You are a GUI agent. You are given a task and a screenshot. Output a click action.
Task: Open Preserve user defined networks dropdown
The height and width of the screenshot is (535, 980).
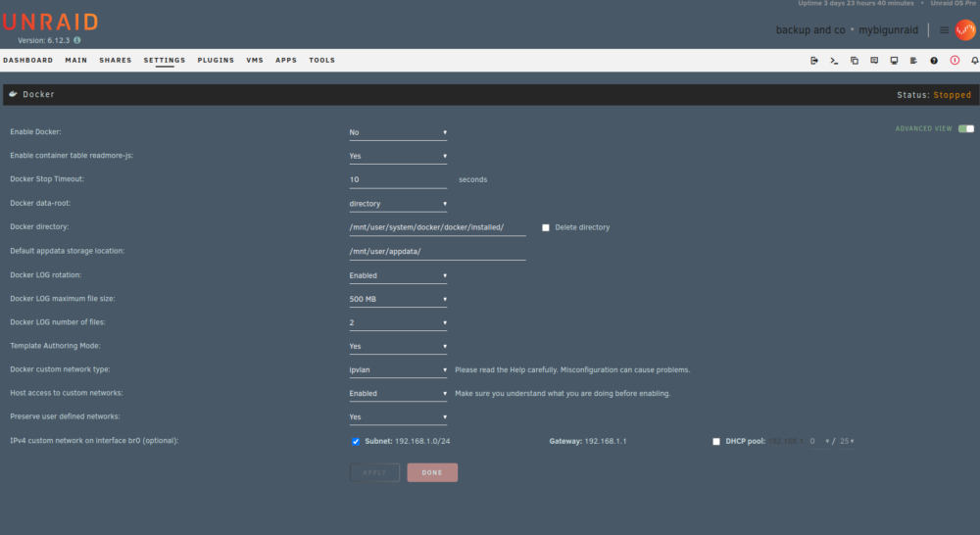tap(398, 417)
